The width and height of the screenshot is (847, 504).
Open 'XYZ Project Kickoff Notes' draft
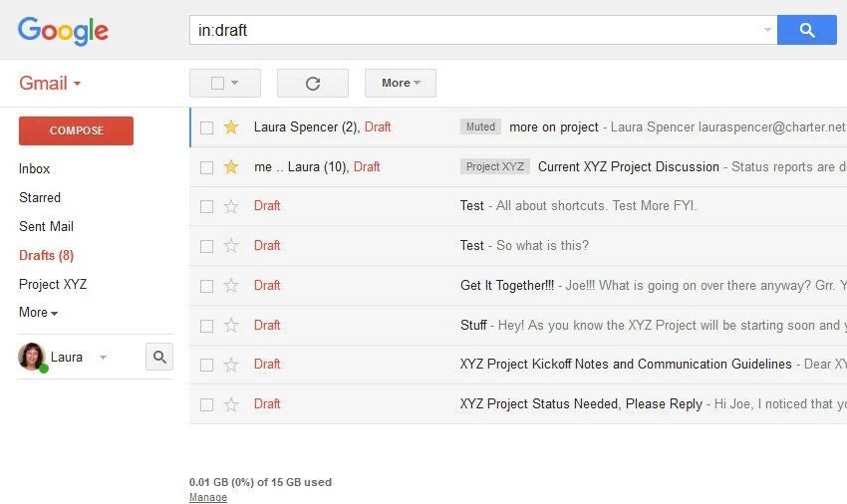click(626, 365)
